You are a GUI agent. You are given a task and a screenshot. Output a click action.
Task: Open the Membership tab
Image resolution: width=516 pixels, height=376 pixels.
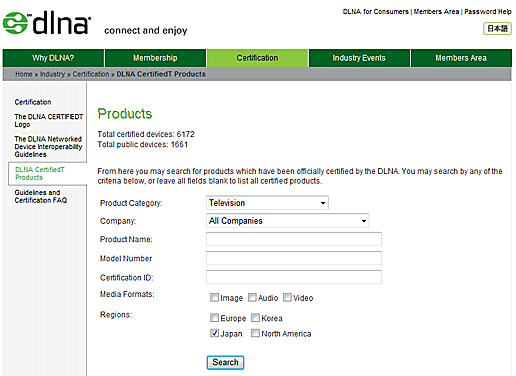[155, 58]
